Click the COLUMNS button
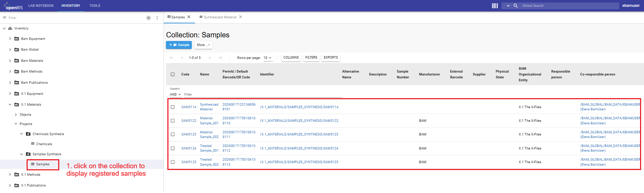Image resolution: width=644 pixels, height=193 pixels. pos(291,58)
